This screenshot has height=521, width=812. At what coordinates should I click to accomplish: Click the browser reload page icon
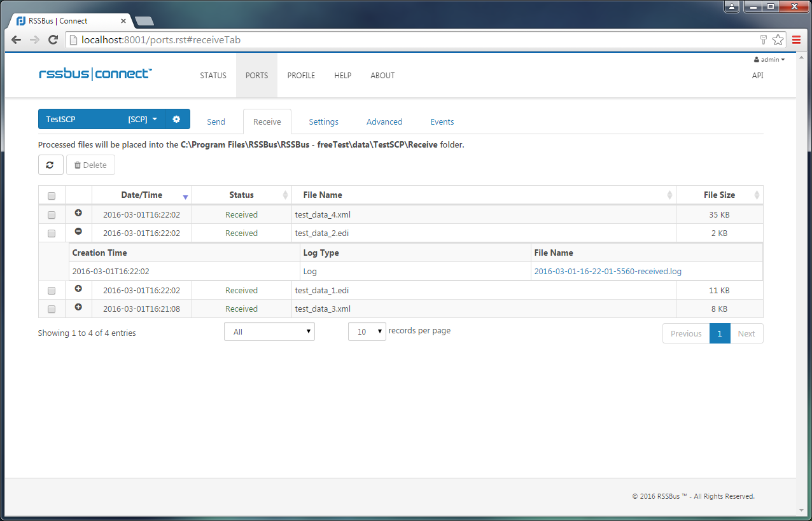[53, 40]
